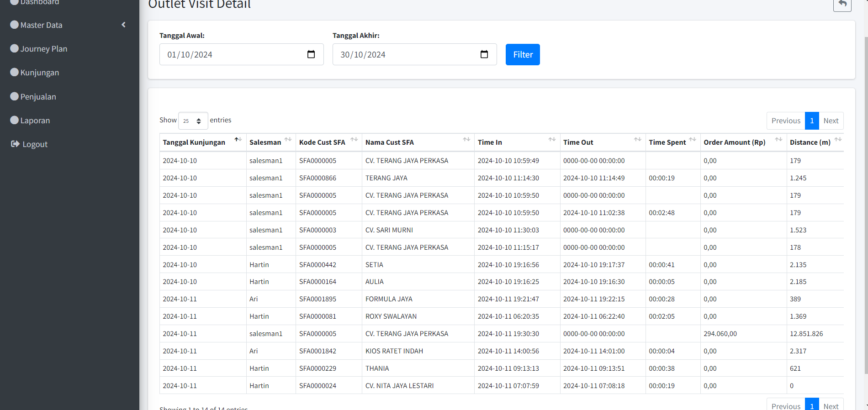Image resolution: width=868 pixels, height=410 pixels.
Task: Select page 1 in top pagination
Action: 812,121
